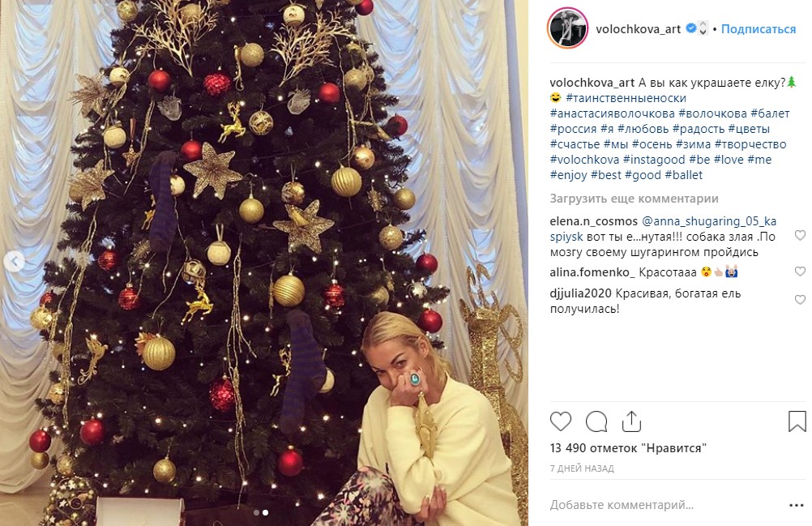Open mention @anna_shugaring_05_kaspiysk

664,229
